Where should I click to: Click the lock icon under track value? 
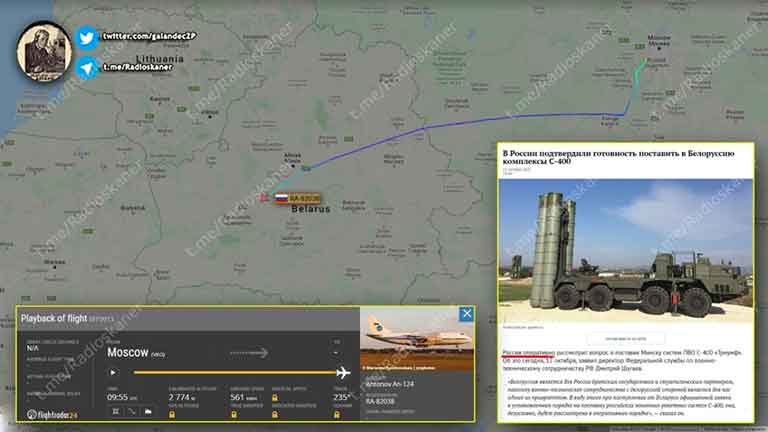click(x=337, y=414)
